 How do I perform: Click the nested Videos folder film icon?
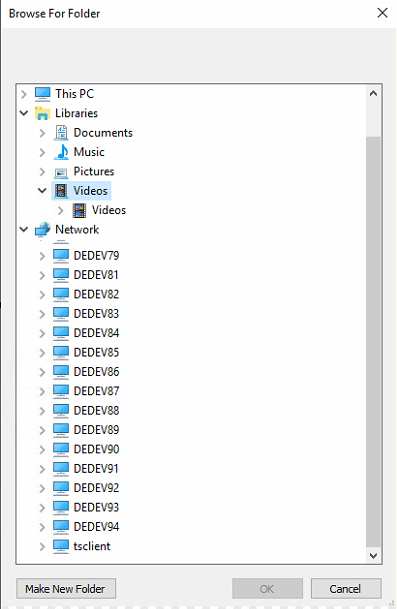click(x=79, y=210)
